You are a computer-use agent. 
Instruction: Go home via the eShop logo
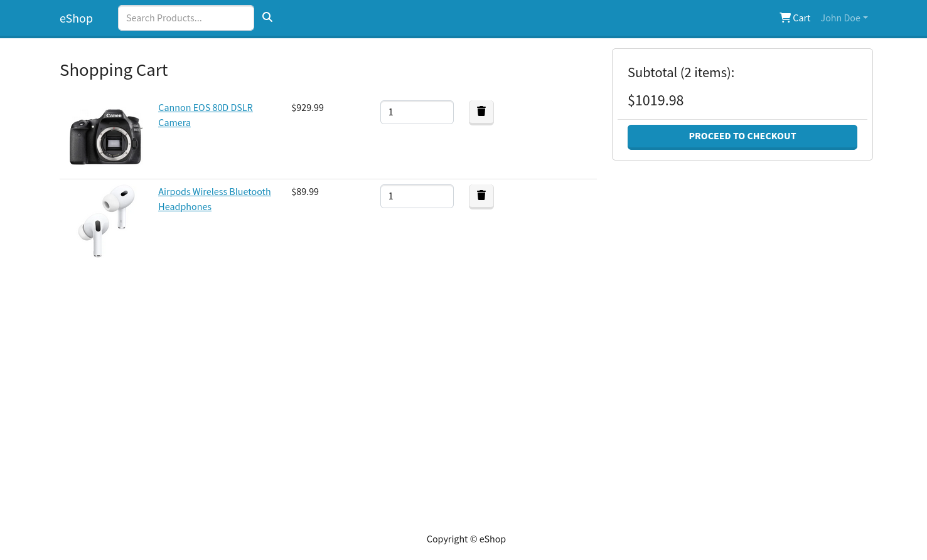[76, 18]
